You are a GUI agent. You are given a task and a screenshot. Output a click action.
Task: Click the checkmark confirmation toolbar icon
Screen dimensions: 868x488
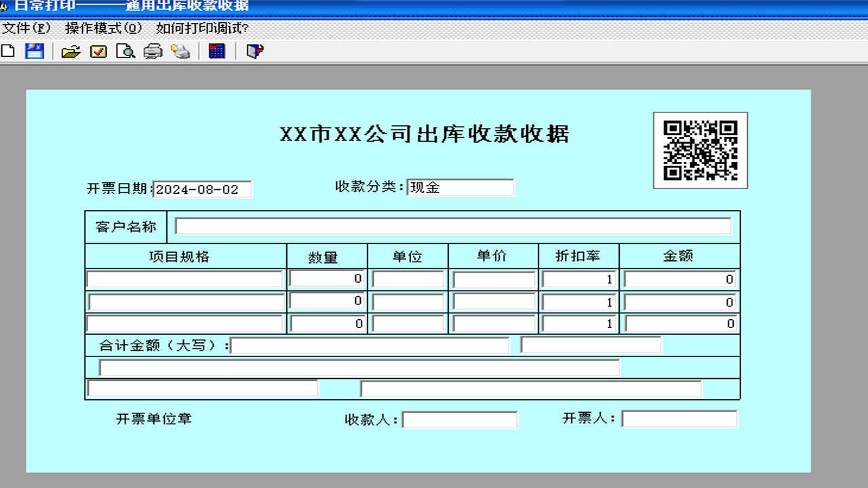coord(100,50)
